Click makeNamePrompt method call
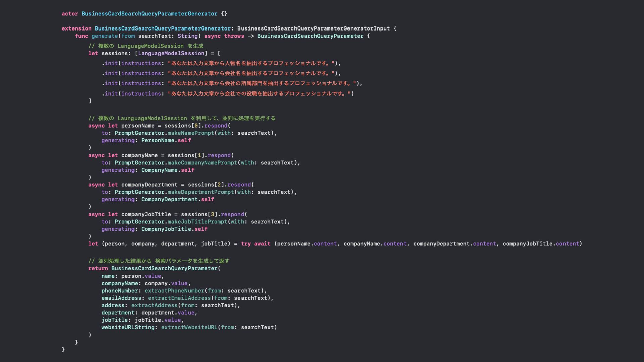This screenshot has height=362, width=644. click(191, 133)
